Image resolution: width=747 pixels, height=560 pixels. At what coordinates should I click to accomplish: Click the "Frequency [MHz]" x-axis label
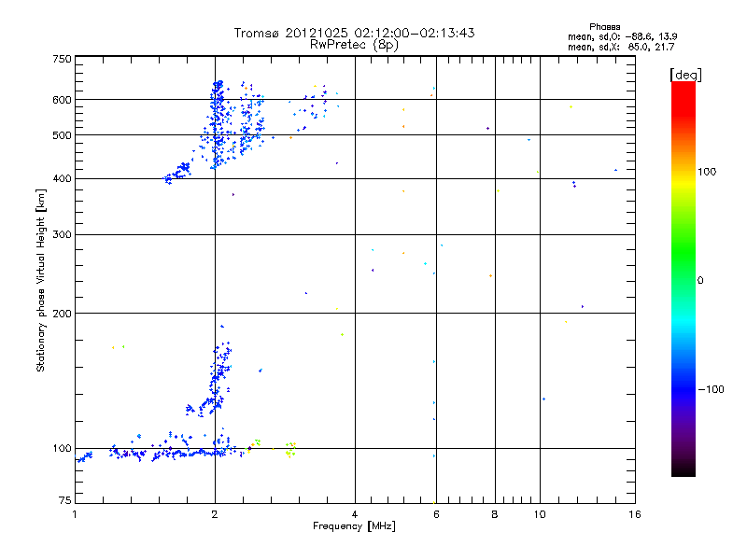point(354,526)
